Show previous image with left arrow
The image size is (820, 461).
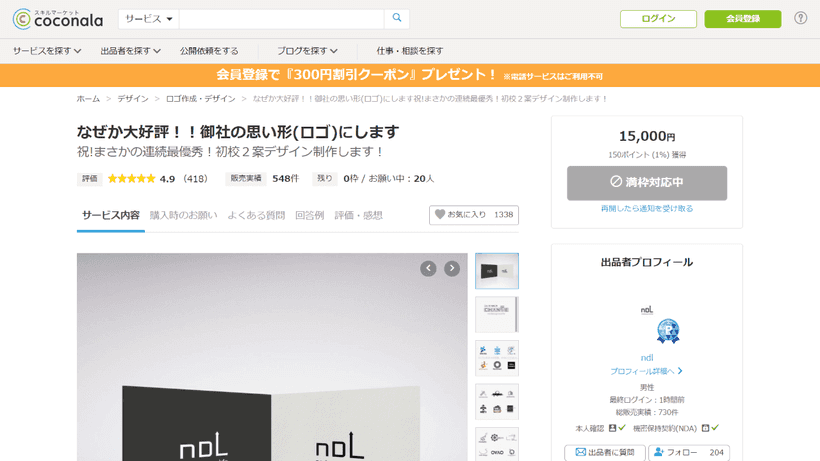[x=428, y=268]
